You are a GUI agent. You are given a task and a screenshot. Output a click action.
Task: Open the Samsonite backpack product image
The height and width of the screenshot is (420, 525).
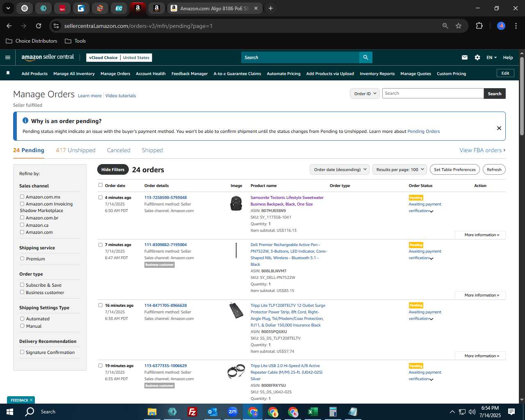pos(236,203)
